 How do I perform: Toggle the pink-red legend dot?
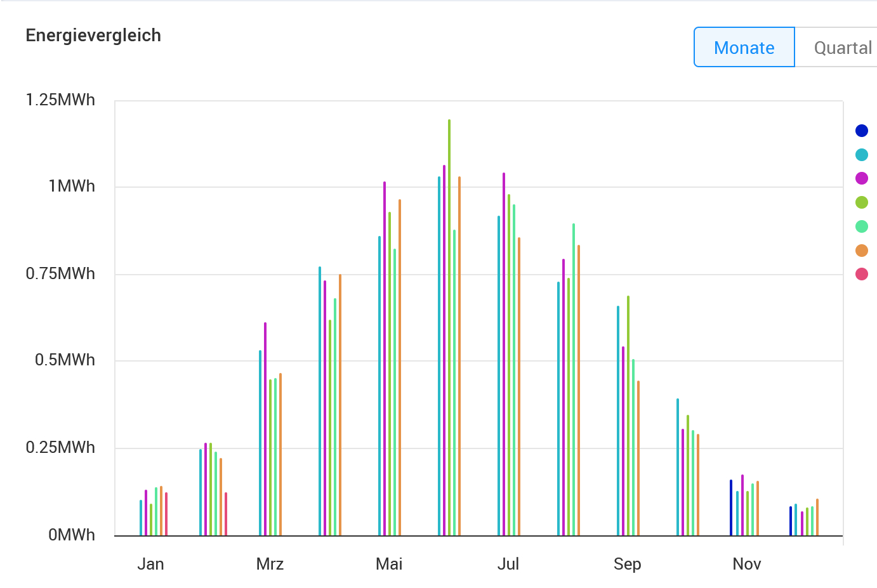click(x=861, y=274)
